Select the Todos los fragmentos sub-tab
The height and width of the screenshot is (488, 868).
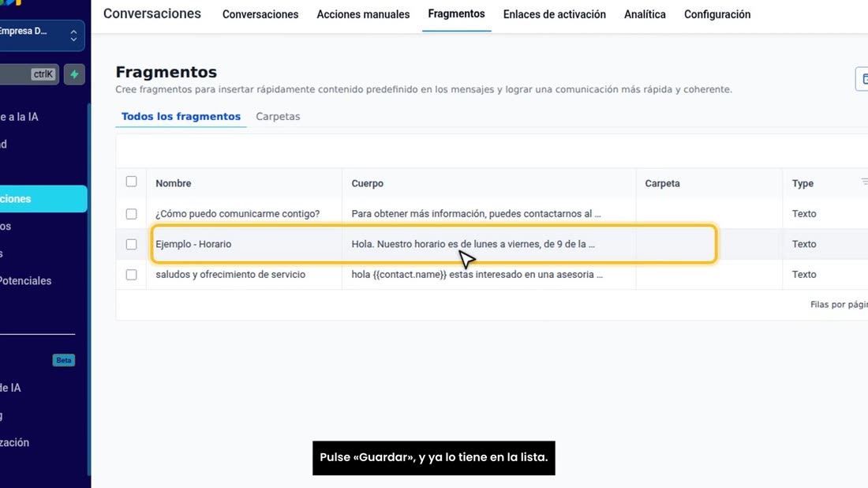[x=181, y=116]
